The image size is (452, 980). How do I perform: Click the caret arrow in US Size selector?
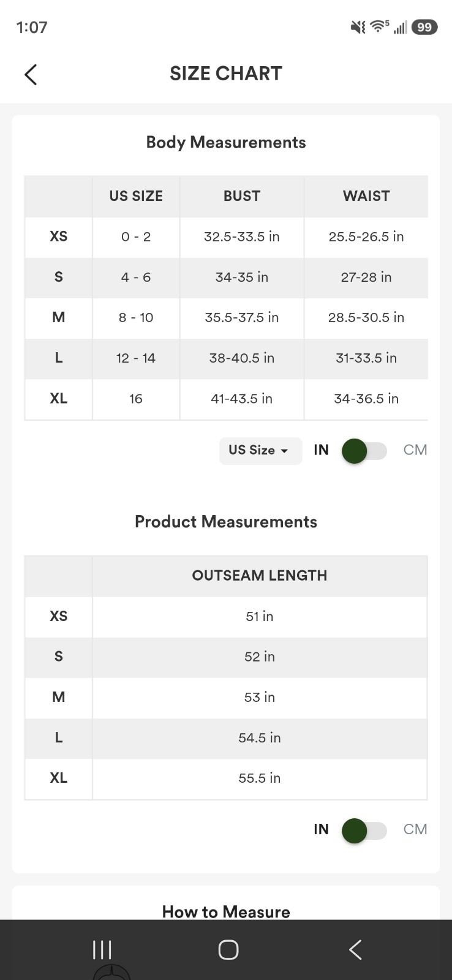pyautogui.click(x=284, y=451)
